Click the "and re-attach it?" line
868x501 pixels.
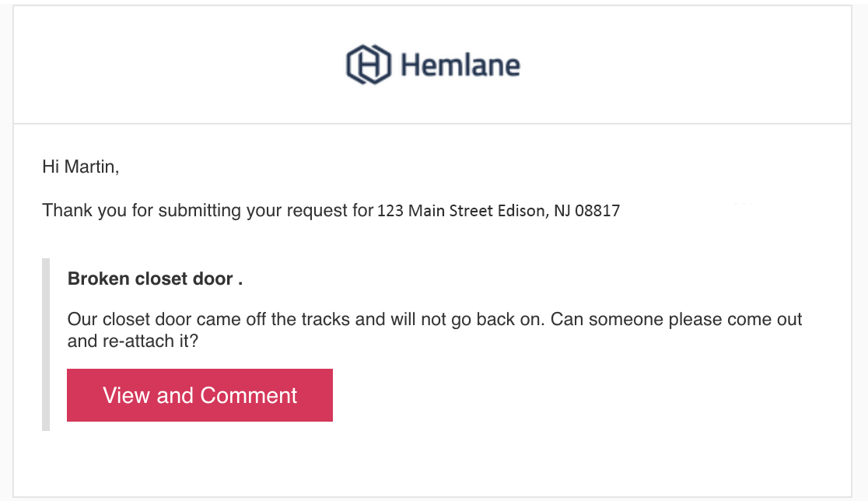click(x=133, y=341)
